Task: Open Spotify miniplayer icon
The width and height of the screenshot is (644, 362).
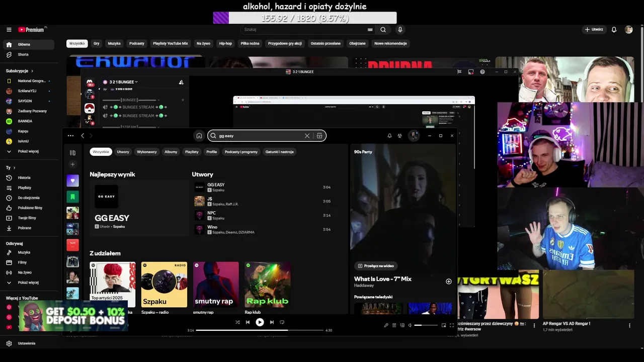Action: (x=444, y=325)
